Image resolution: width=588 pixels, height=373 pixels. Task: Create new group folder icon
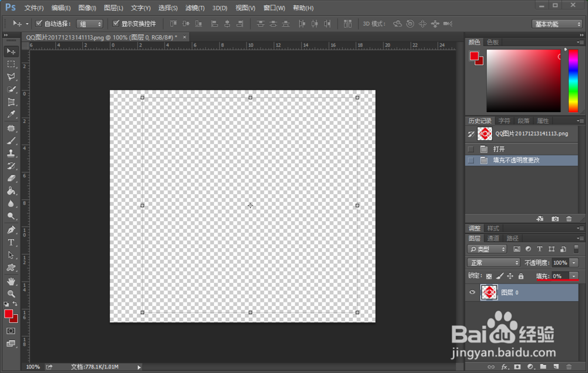click(x=543, y=367)
